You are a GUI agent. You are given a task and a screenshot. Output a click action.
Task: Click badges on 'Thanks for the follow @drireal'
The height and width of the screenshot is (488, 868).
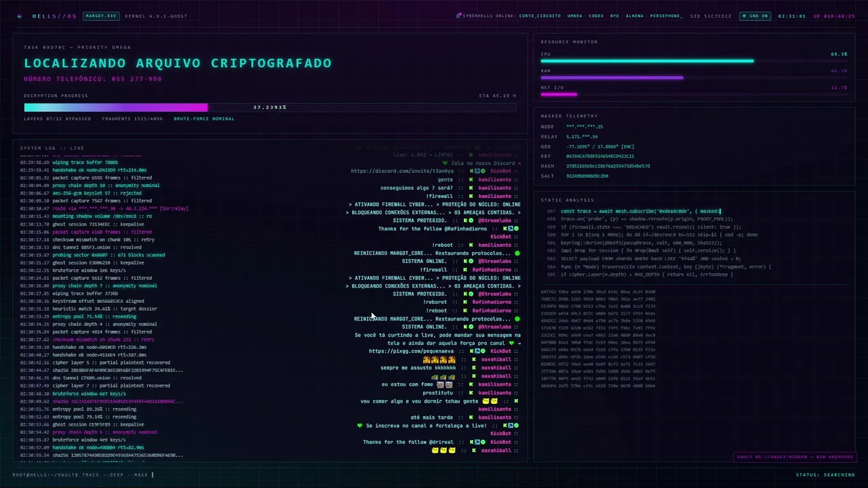tap(476, 442)
